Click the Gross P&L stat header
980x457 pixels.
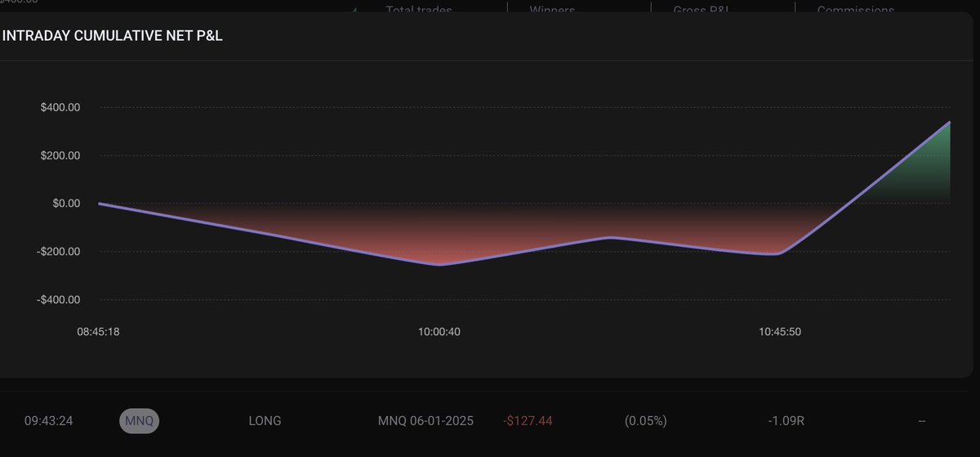click(x=702, y=11)
